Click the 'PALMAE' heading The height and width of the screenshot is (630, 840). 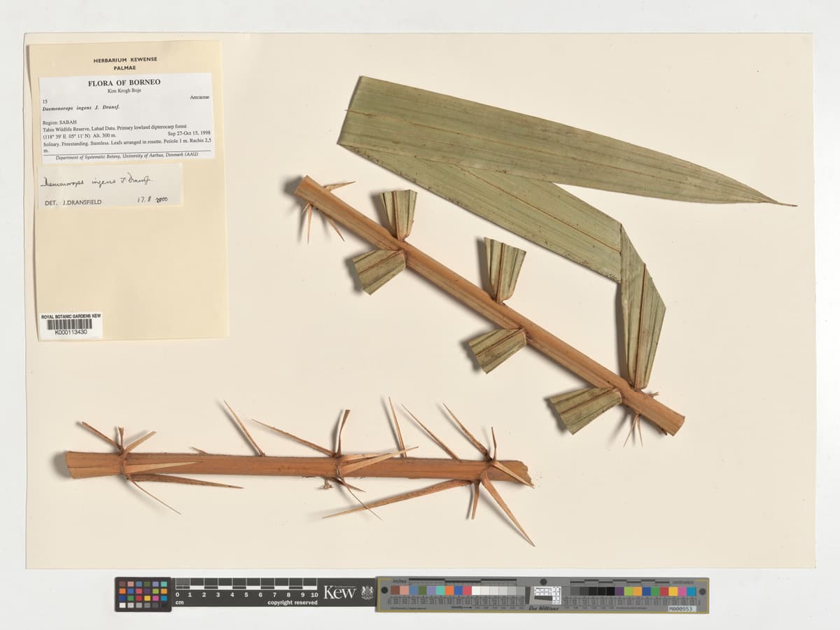(x=125, y=69)
